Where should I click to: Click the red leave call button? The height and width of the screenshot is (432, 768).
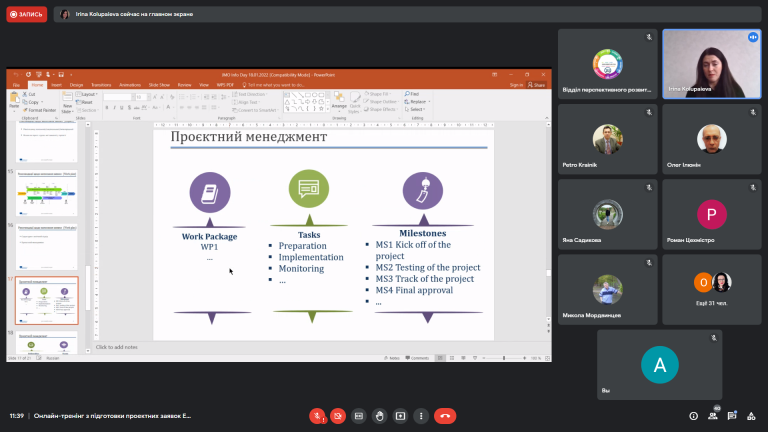pyautogui.click(x=445, y=416)
